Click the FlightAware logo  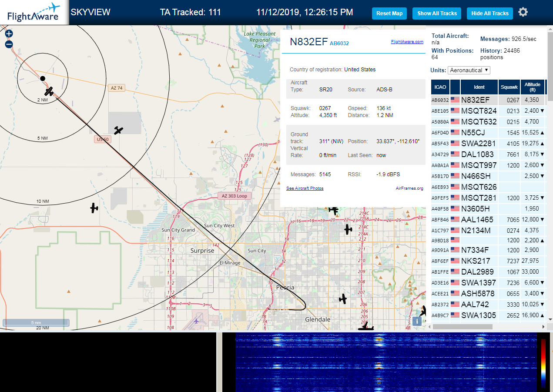pyautogui.click(x=34, y=13)
